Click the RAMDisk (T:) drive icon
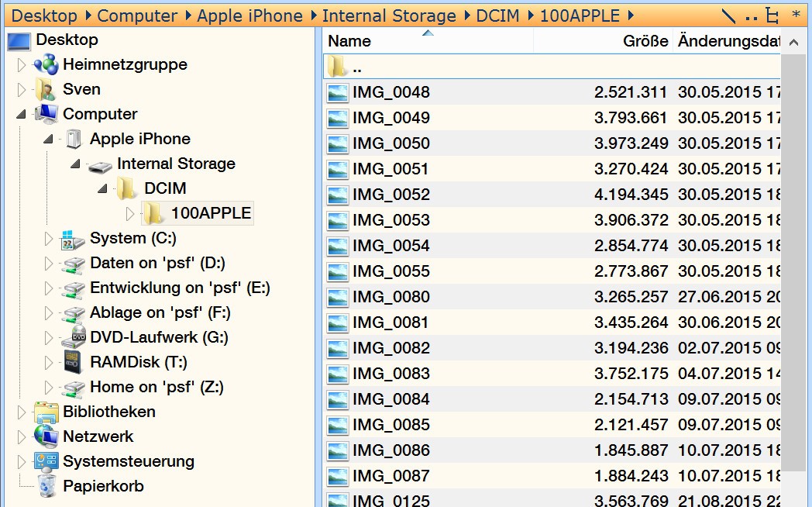The height and width of the screenshot is (507, 812). click(74, 362)
